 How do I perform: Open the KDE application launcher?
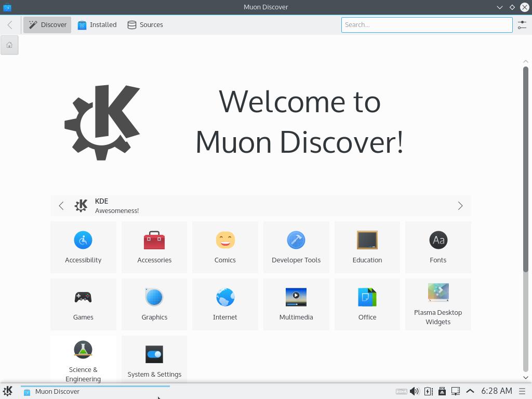[8, 391]
